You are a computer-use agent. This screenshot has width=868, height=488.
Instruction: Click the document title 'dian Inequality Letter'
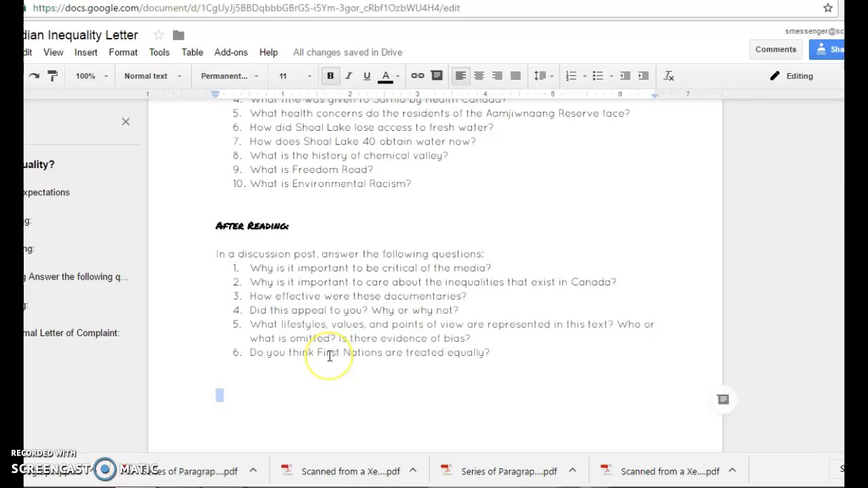coord(81,35)
